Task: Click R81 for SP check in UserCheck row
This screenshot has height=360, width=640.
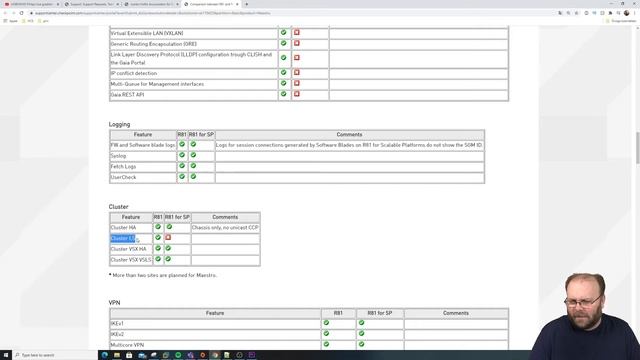Action: click(193, 176)
